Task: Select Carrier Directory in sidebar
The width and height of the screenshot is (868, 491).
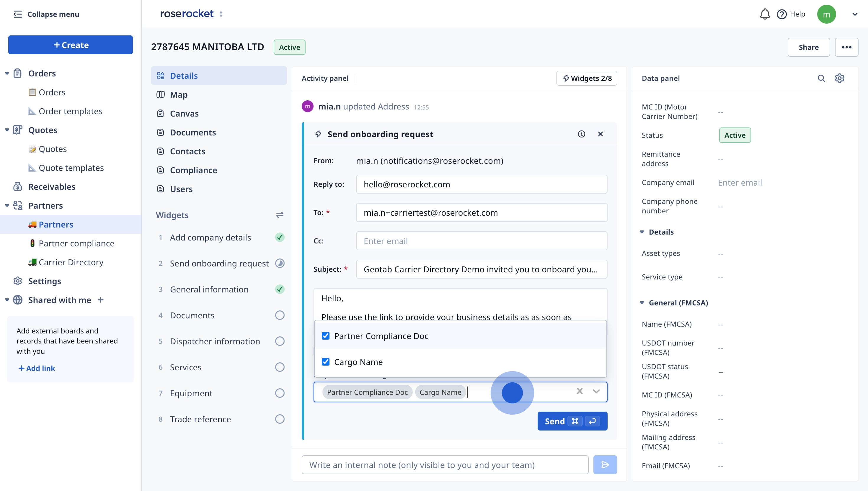Action: pyautogui.click(x=71, y=262)
